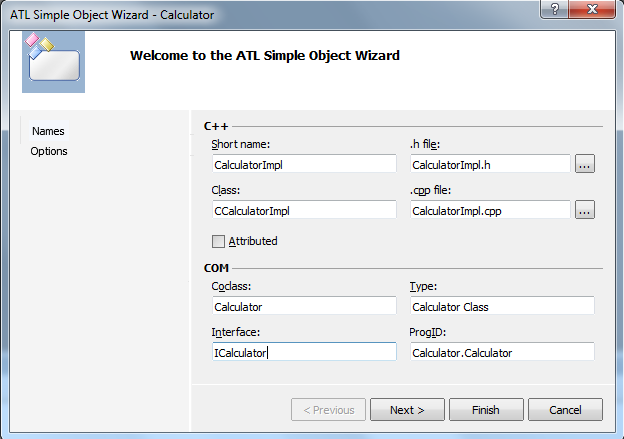
Task: Click the .h file text field
Action: pos(489,164)
